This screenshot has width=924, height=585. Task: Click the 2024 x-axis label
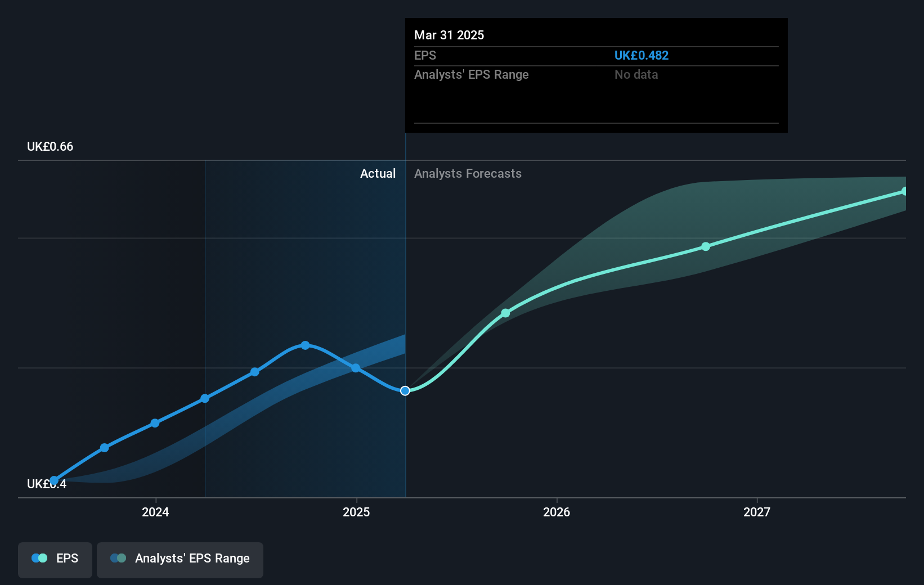(x=155, y=512)
